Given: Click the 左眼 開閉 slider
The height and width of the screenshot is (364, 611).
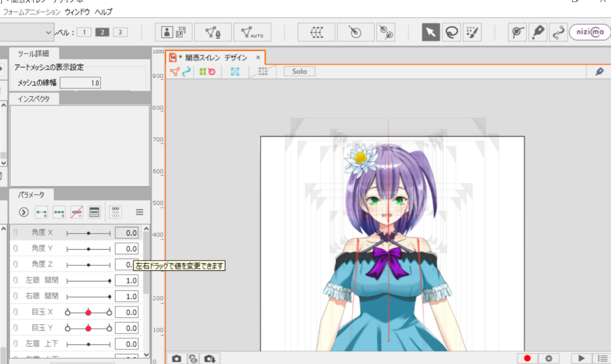Looking at the screenshot, I should click(x=89, y=281).
